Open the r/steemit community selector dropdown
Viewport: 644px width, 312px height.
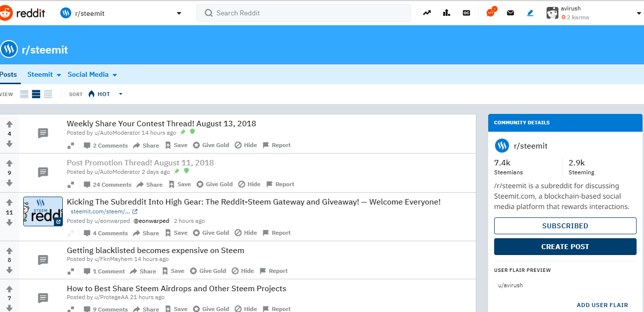point(179,13)
